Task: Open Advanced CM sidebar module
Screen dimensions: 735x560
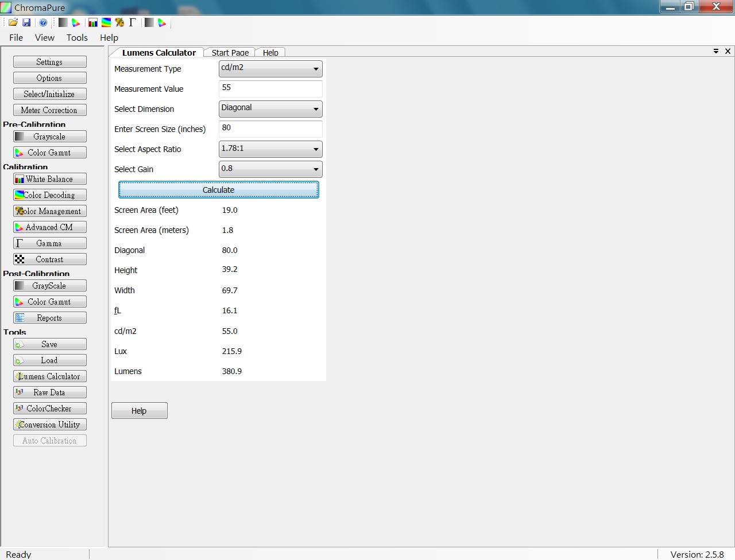Action: (x=50, y=227)
